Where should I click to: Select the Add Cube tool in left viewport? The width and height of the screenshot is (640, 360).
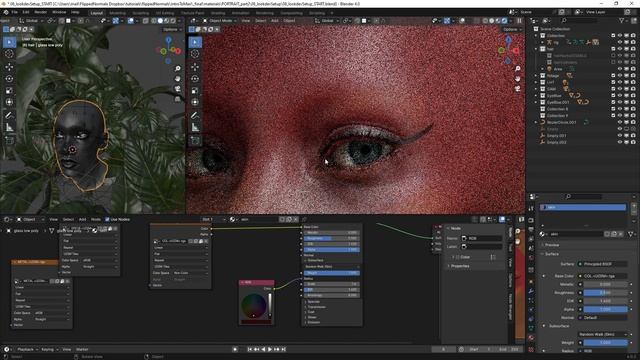coord(9,140)
